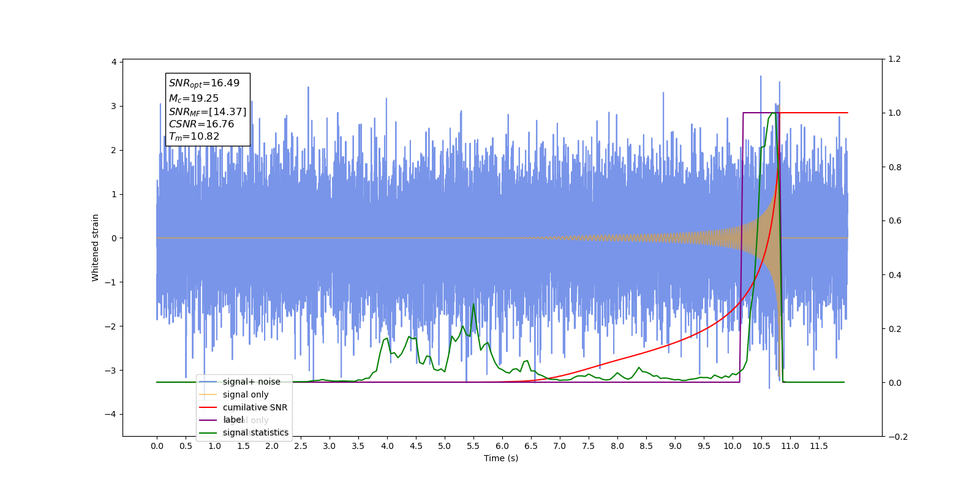Click the 8.0 tick on time axis
980x490 pixels.
(x=617, y=446)
